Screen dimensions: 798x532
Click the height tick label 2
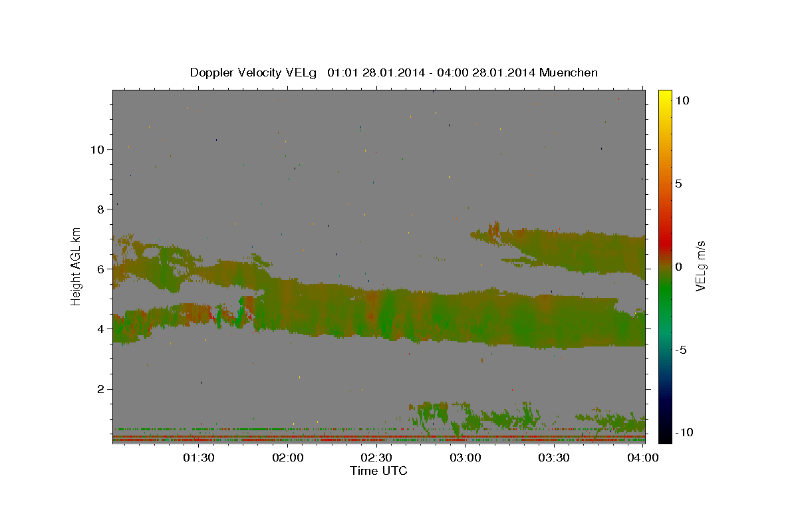[100, 389]
